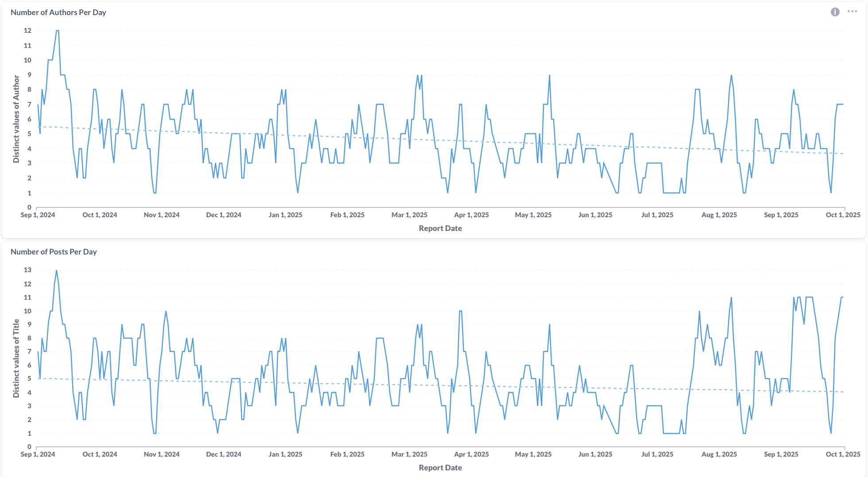Click the "Distinct values of Title" y-axis label
This screenshot has width=868, height=477.
[16, 358]
